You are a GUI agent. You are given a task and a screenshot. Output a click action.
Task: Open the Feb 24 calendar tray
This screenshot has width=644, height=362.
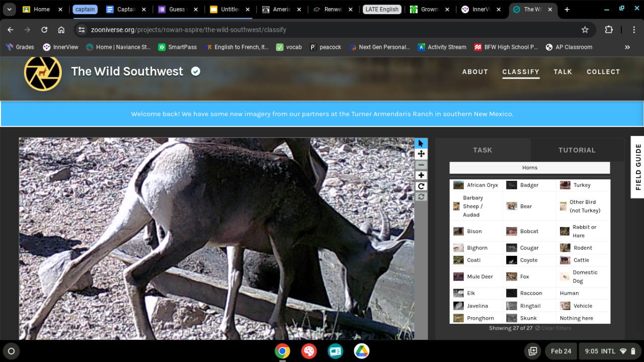click(561, 351)
